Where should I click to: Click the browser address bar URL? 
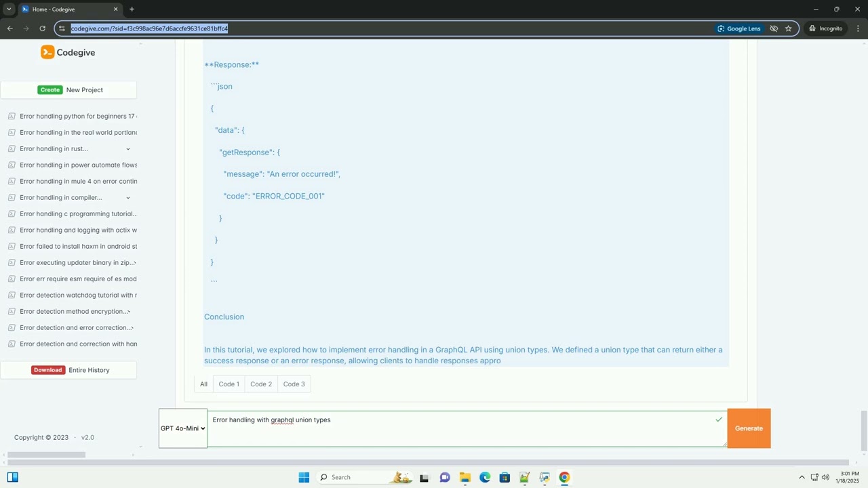click(149, 28)
